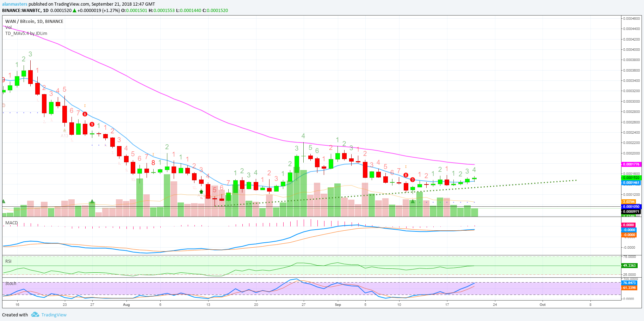
Task: Click the Oct label on date axis
Action: [543, 304]
